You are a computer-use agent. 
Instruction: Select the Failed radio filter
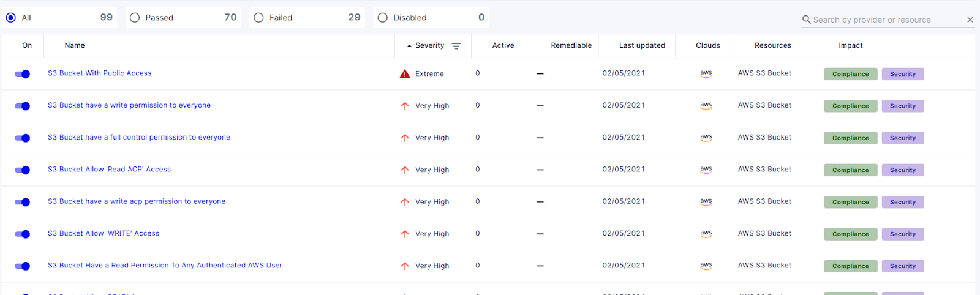tap(258, 18)
